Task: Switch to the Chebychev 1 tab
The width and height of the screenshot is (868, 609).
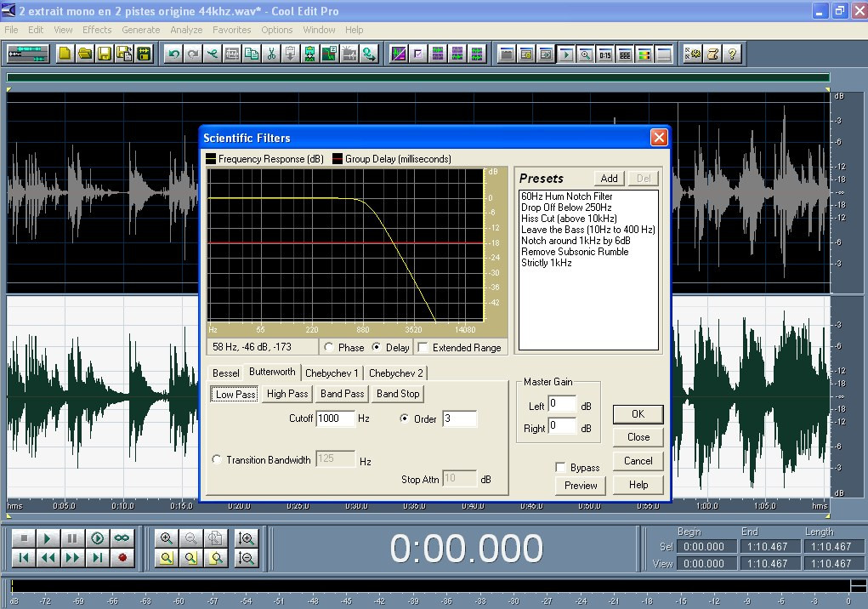Action: [x=332, y=373]
